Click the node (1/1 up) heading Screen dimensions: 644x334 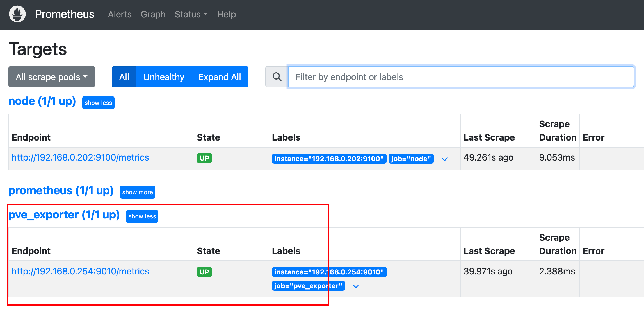(x=42, y=101)
